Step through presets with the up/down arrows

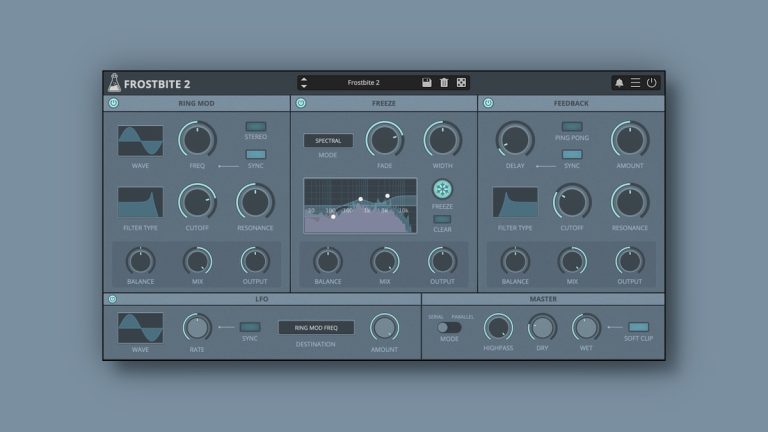(x=304, y=83)
